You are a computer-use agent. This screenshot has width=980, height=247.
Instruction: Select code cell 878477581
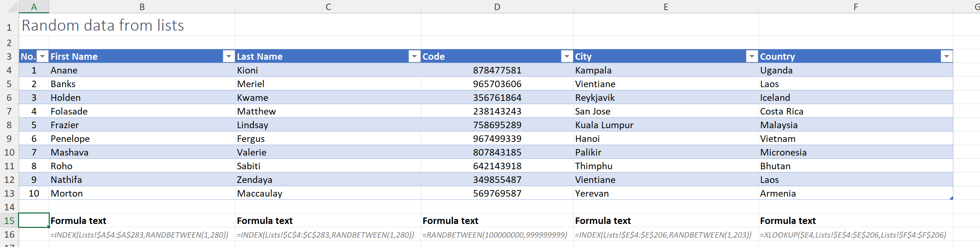point(497,70)
